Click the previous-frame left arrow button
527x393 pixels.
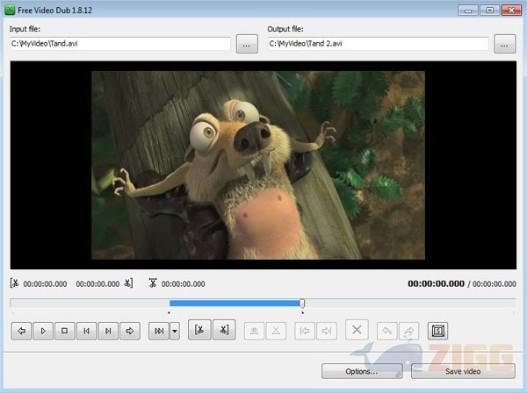point(22,331)
